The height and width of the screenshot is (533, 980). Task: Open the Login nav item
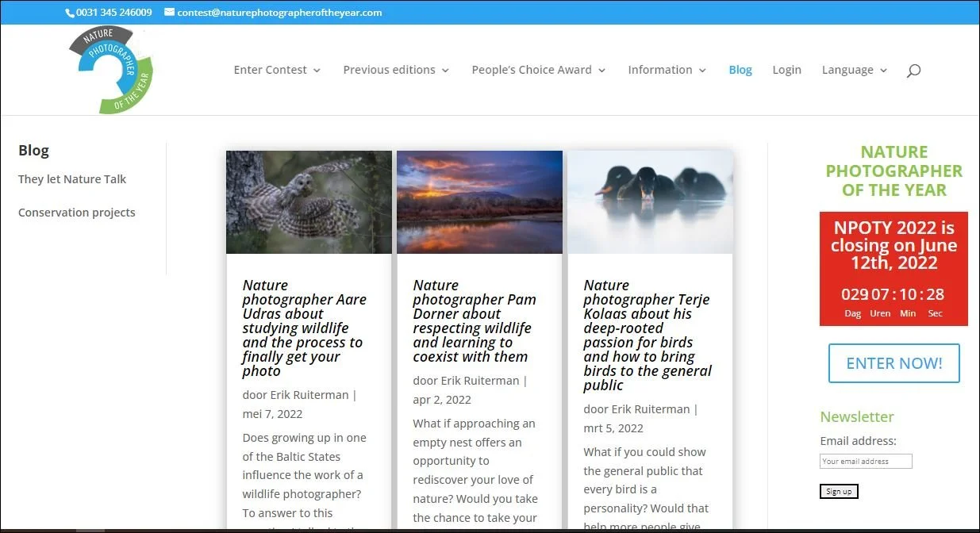[x=786, y=70]
